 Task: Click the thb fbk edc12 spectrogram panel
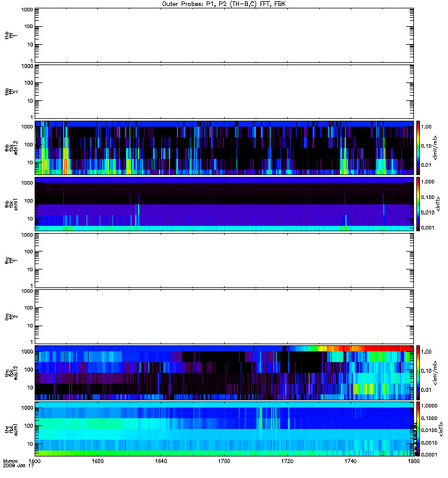point(224,148)
